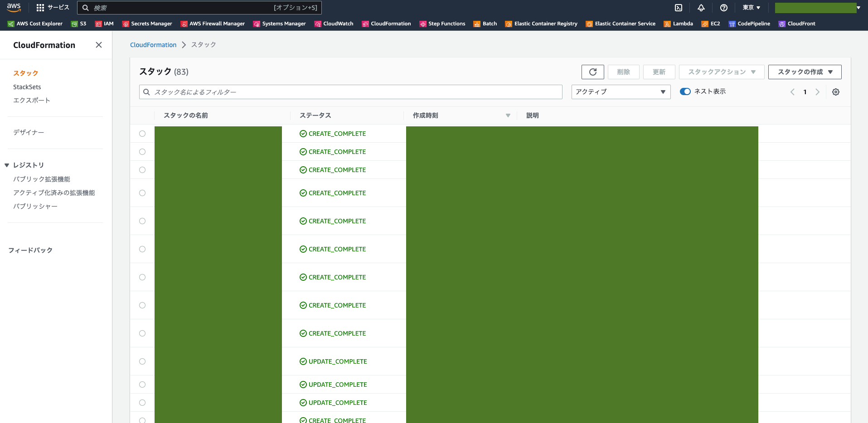Open the 東京 region selector
868x423 pixels.
click(751, 8)
